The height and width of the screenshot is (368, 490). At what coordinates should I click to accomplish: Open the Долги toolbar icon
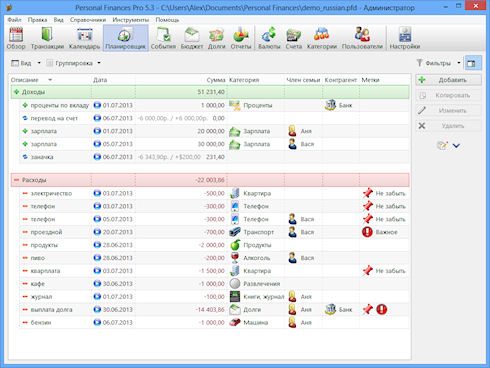point(216,38)
